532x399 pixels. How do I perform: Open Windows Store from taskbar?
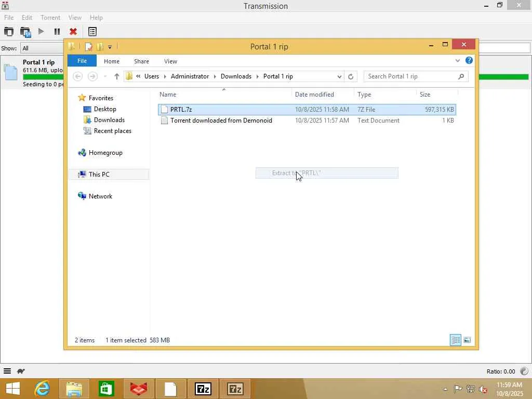(x=106, y=389)
